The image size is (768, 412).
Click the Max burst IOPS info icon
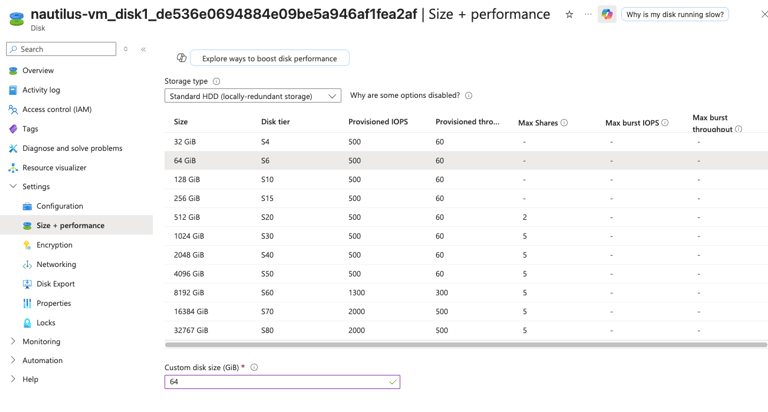point(665,123)
